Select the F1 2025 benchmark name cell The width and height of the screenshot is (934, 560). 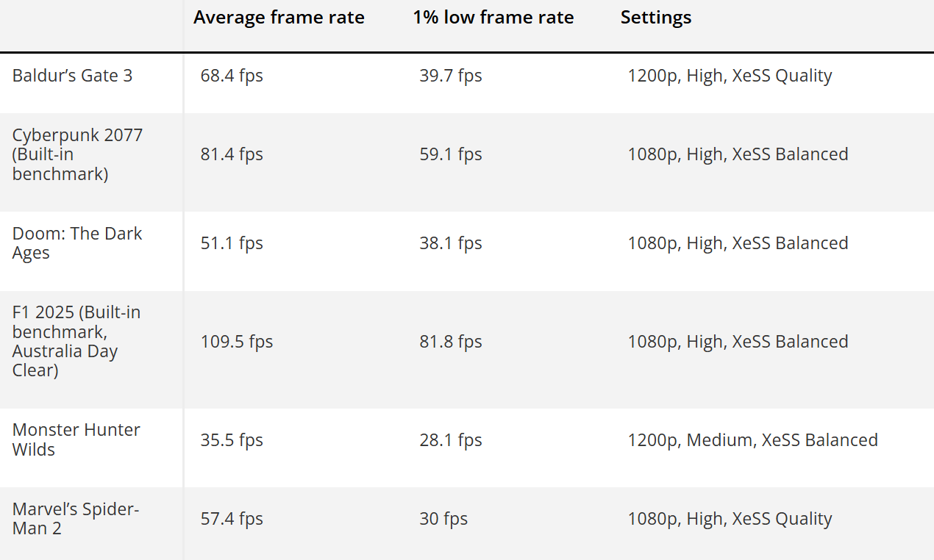click(x=76, y=341)
